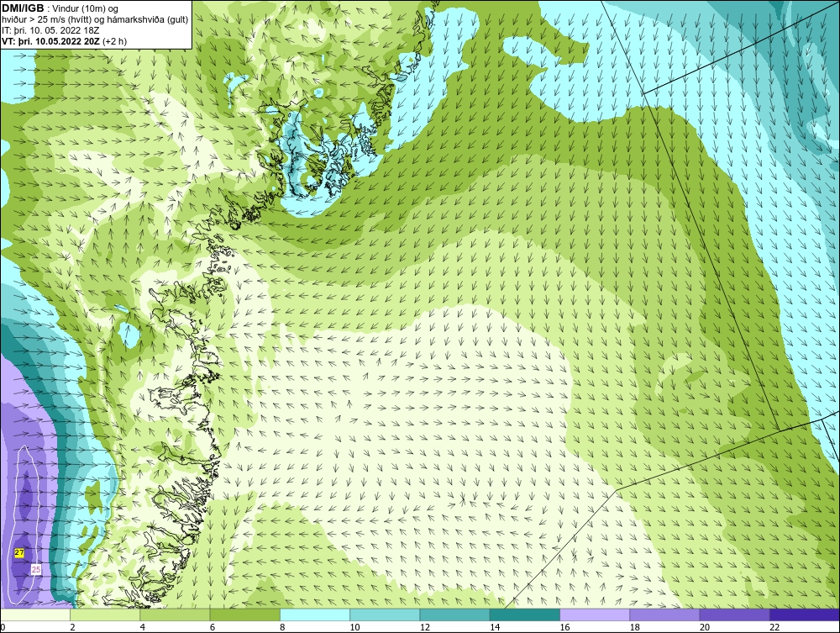Select the 16-18 m/s lavender legend swatch
840x633 pixels.
point(595,615)
